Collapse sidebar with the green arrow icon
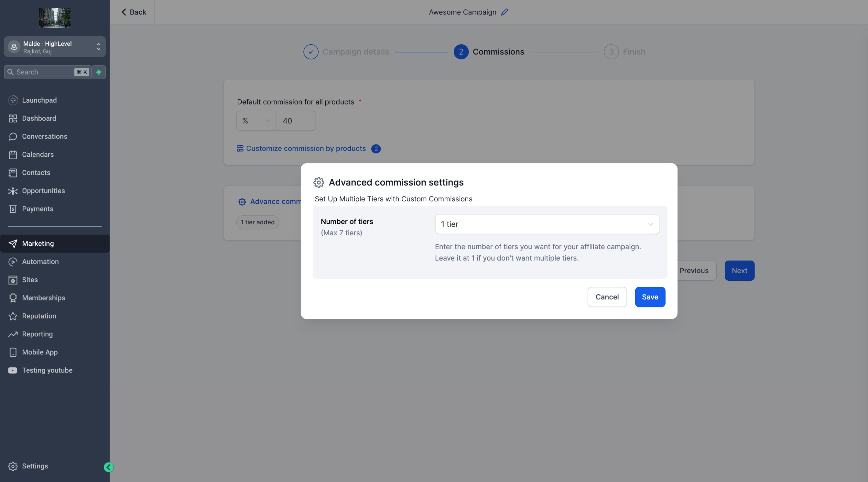The image size is (868, 482). coord(109,467)
